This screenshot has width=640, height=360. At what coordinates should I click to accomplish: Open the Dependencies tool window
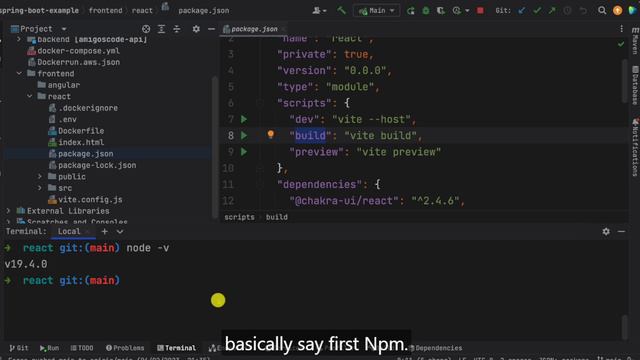436,348
